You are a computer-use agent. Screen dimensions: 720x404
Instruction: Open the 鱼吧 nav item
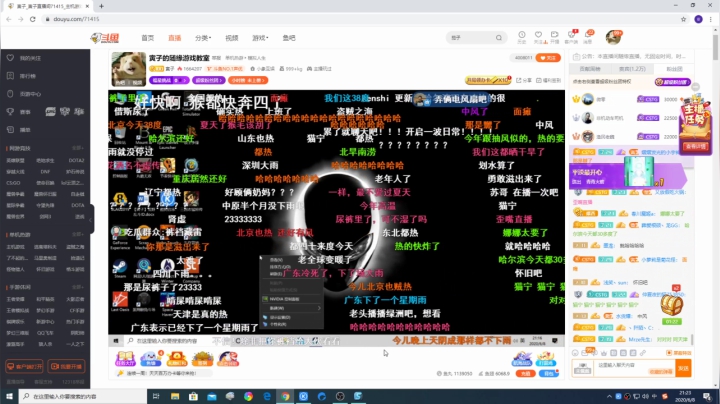(289, 38)
